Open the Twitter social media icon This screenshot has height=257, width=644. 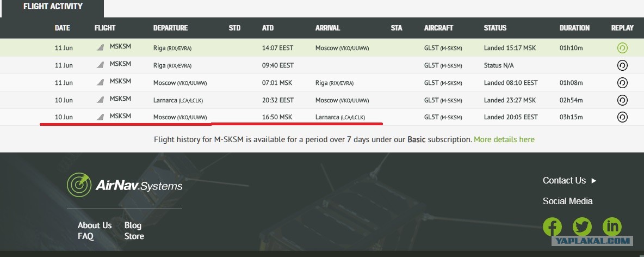click(582, 227)
